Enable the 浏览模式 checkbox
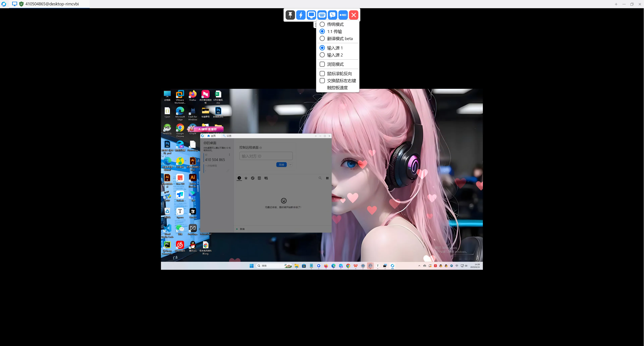The image size is (644, 346). click(331, 64)
